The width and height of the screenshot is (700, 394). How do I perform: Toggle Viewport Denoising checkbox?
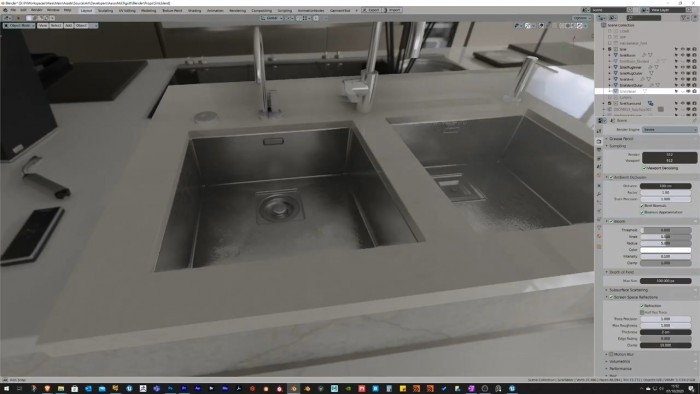(644, 168)
